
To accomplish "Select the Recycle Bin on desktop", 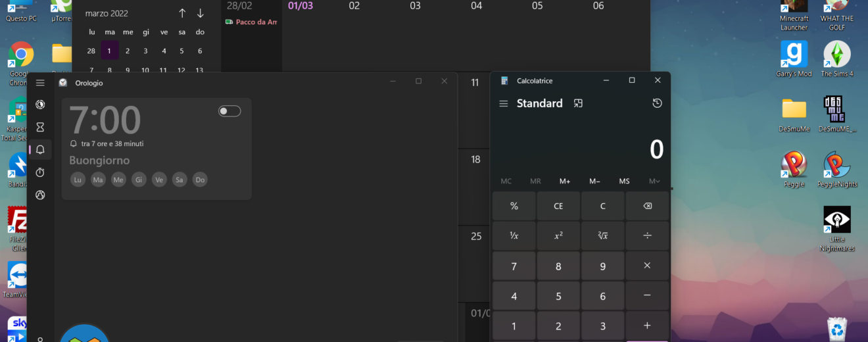I will pyautogui.click(x=837, y=328).
